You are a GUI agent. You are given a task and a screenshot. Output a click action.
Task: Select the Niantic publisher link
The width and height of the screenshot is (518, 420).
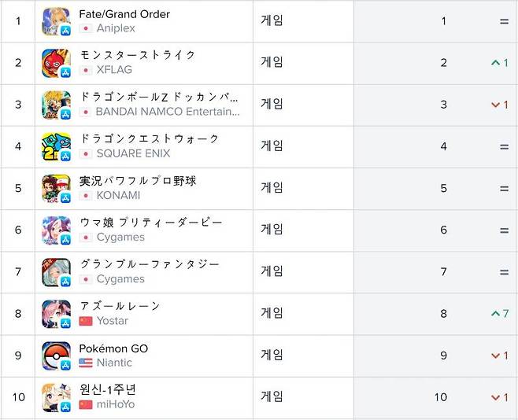(x=114, y=363)
